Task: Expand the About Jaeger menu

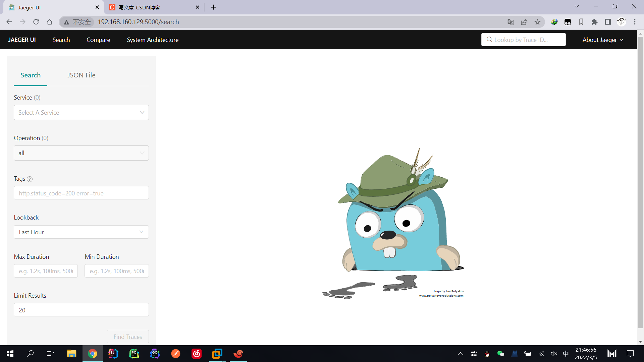Action: 602,40
